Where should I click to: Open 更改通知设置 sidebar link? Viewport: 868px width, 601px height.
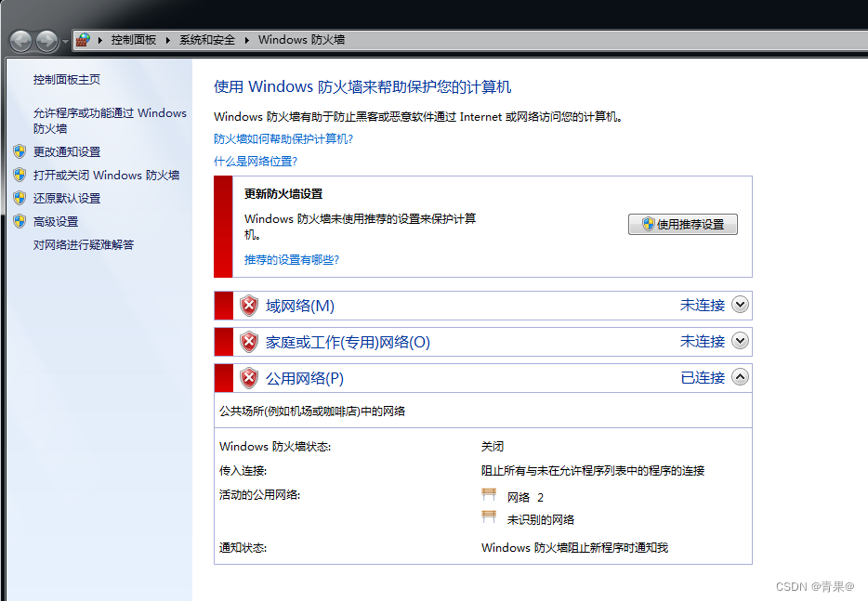pyautogui.click(x=67, y=151)
